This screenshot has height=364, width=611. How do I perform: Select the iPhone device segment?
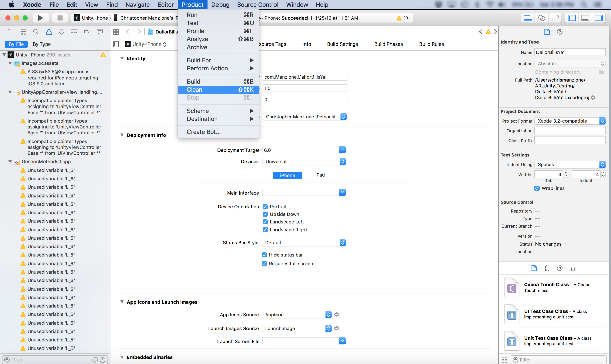(x=287, y=175)
